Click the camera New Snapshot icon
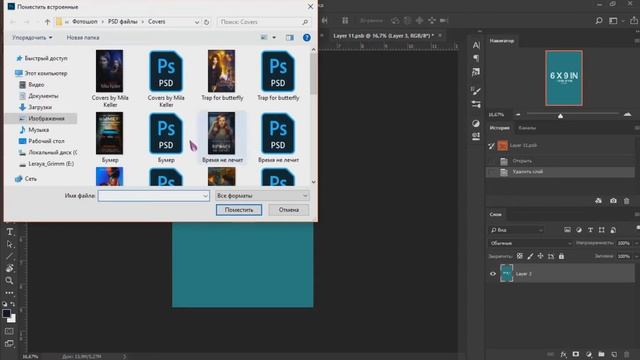This screenshot has height=360, width=640. (613, 200)
